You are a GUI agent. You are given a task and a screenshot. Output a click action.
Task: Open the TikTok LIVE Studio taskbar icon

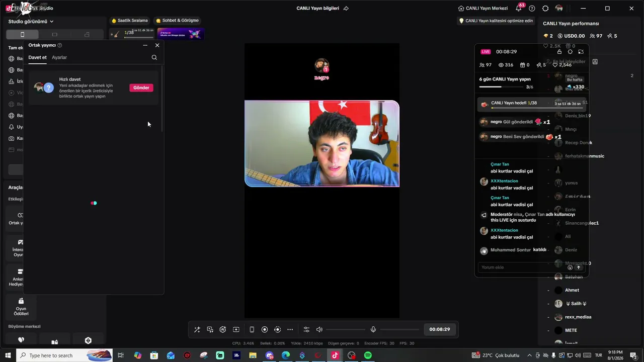click(335, 355)
